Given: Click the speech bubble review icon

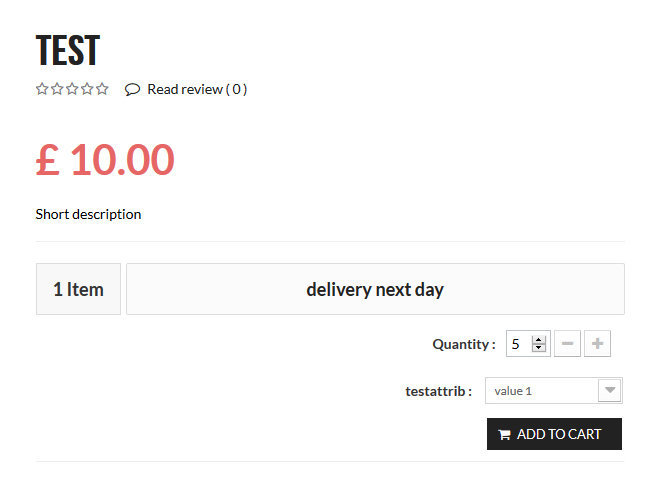Looking at the screenshot, I should click(x=132, y=89).
